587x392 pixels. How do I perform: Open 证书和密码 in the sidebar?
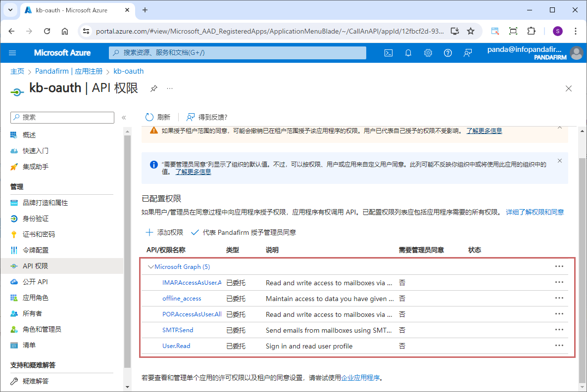pos(39,234)
